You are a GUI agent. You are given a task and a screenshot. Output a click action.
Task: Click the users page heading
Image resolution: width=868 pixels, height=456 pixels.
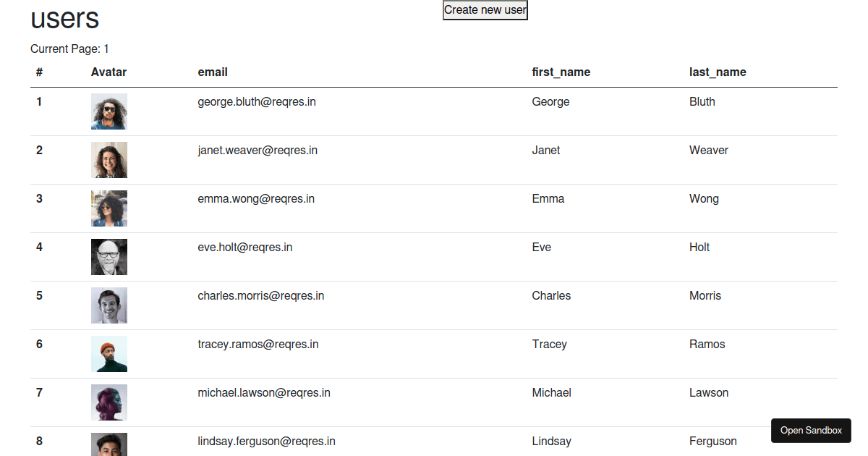point(65,19)
